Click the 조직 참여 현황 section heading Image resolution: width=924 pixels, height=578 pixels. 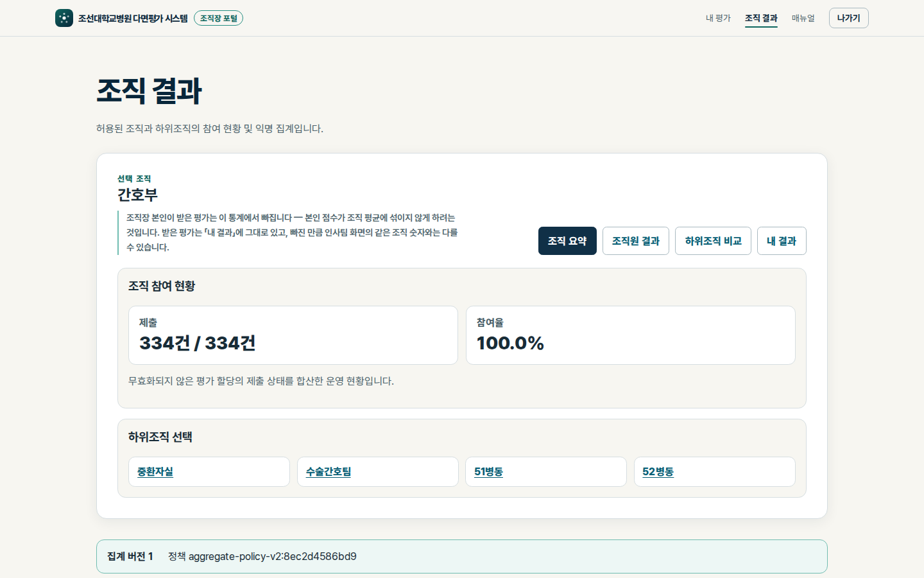162,286
